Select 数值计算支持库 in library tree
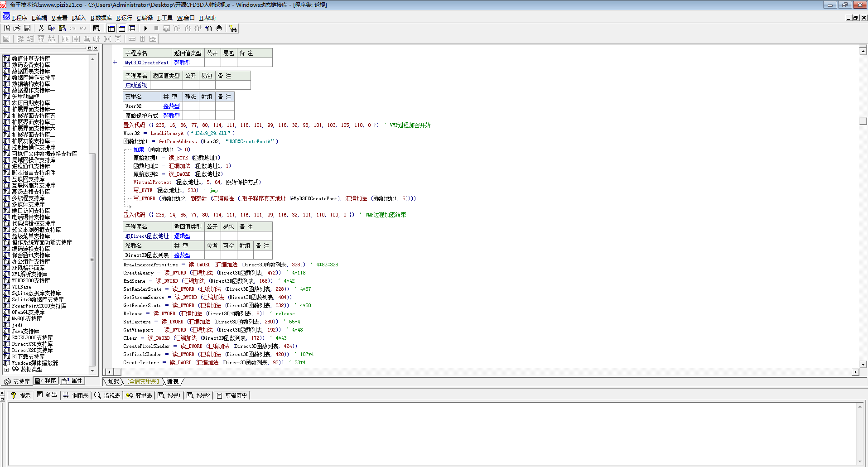Image resolution: width=868 pixels, height=467 pixels. pyautogui.click(x=31, y=59)
